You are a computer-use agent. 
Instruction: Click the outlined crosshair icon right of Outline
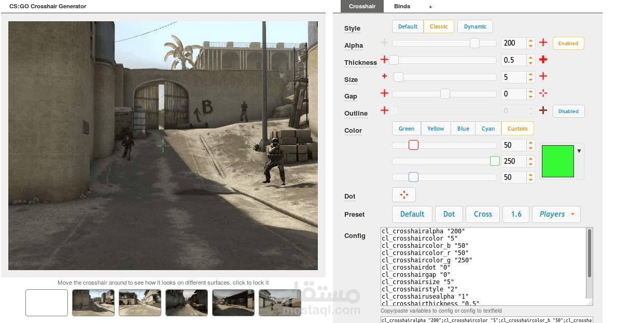pyautogui.click(x=543, y=110)
